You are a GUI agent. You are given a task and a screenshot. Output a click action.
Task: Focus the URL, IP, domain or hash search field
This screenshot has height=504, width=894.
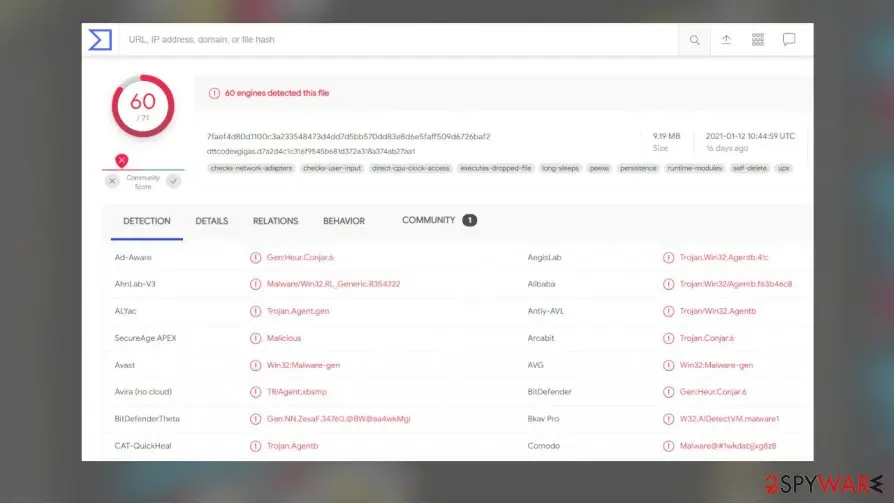tap(399, 39)
